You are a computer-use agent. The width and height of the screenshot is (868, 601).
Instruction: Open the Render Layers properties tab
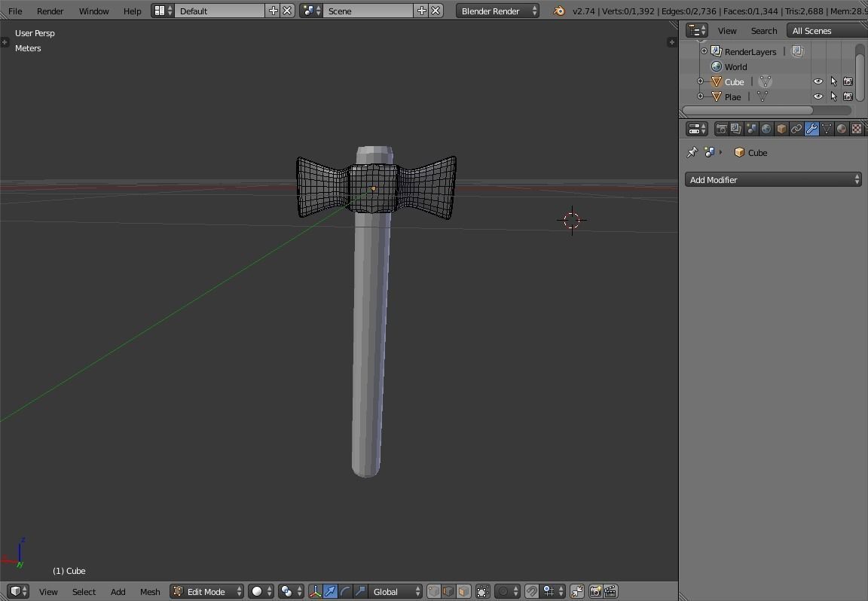[x=735, y=129]
